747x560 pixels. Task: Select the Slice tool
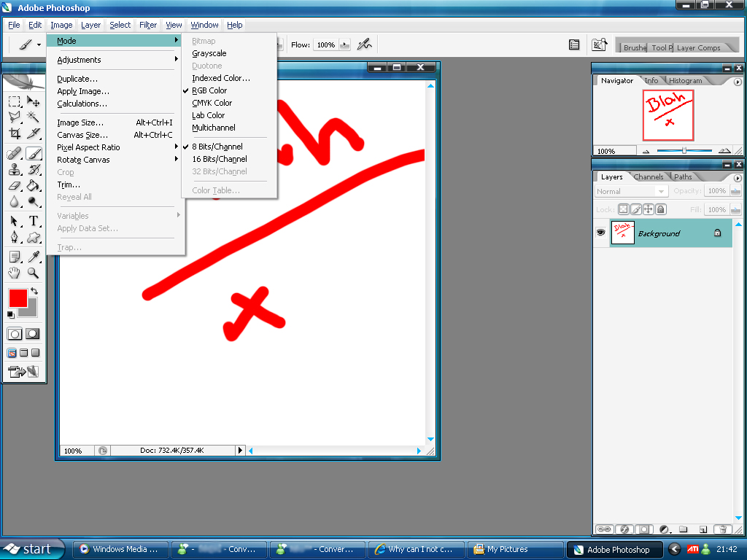pos(33,133)
